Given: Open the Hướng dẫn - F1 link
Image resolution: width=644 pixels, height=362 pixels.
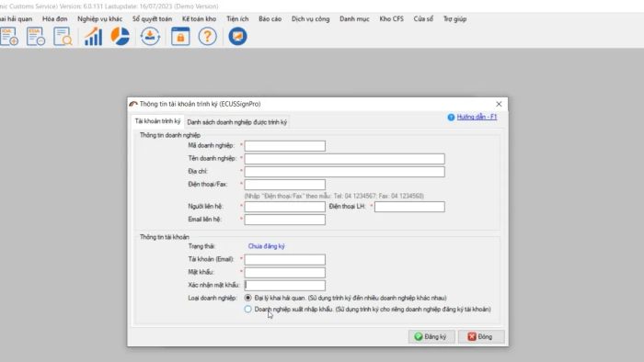Looking at the screenshot, I should click(x=477, y=118).
